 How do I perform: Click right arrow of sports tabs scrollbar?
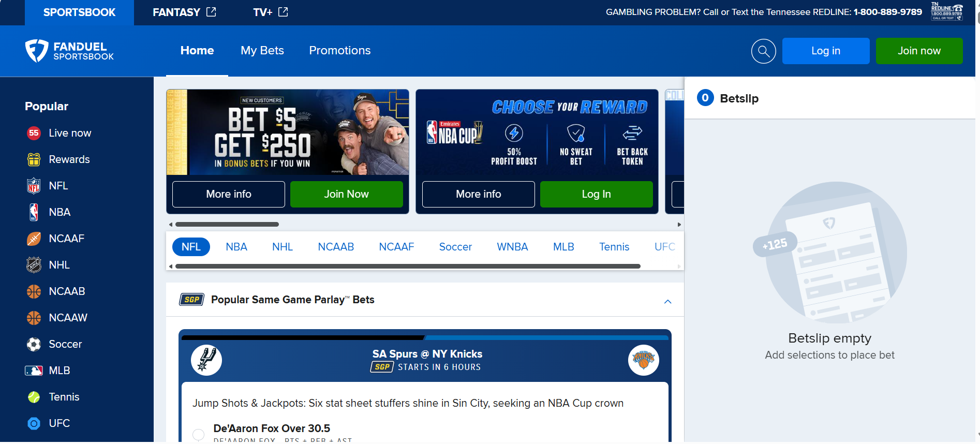pos(679,267)
